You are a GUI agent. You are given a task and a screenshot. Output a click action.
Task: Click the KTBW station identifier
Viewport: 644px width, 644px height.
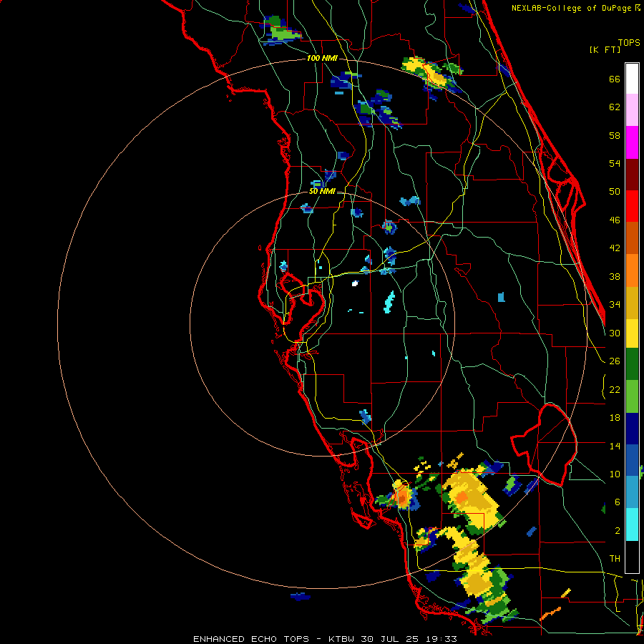click(x=341, y=639)
